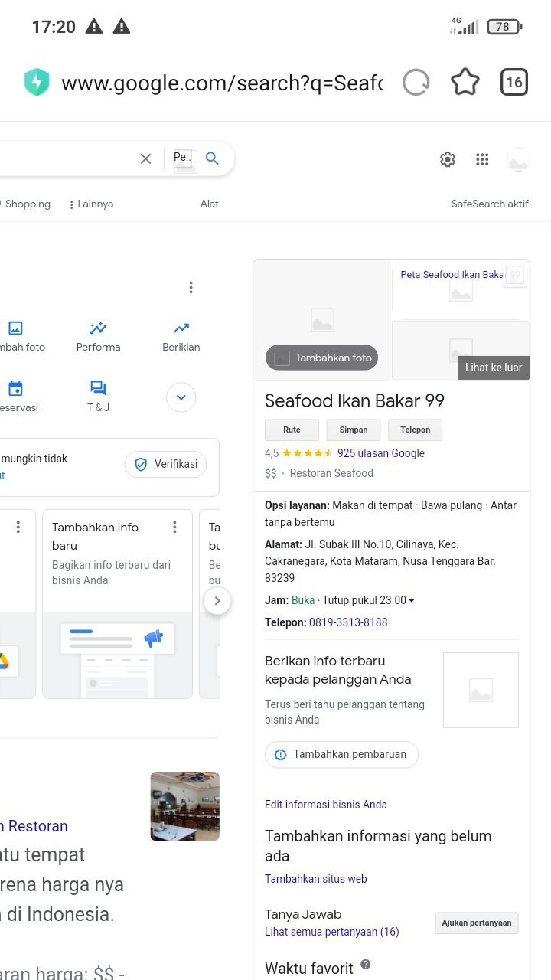Click the Rute button
Image resolution: width=551 pixels, height=980 pixels.
point(292,430)
